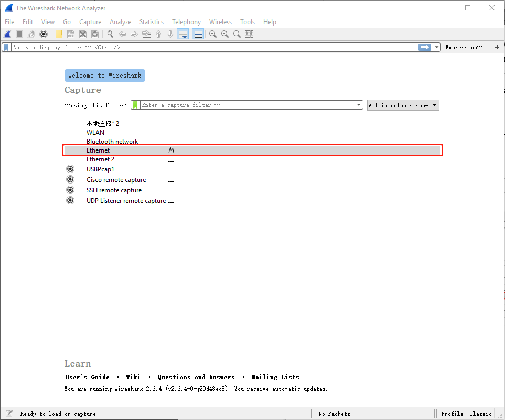Click Profile: Classic in status bar
Viewport: 505px width, 420px height.
coord(466,414)
